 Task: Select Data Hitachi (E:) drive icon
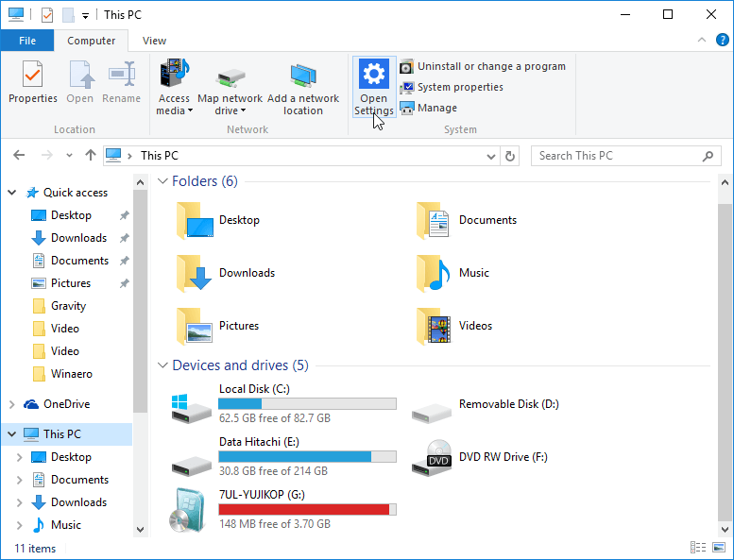coord(191,466)
